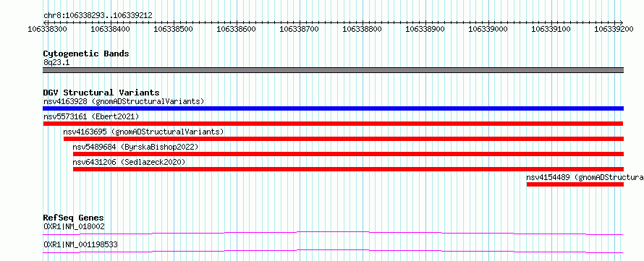The width and height of the screenshot is (644, 261).
Task: Open variant nsv5489684 (ByrskaBishop2022) label
Action: click(135, 147)
